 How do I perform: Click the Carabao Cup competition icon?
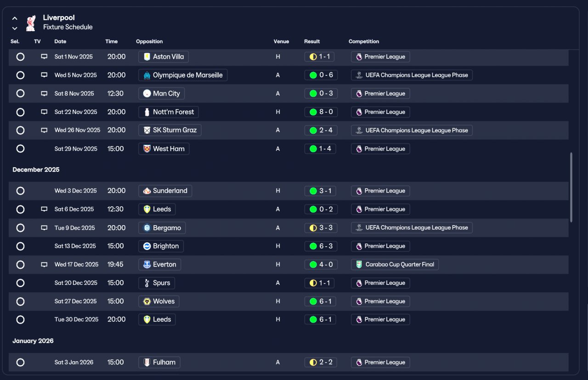click(x=359, y=265)
